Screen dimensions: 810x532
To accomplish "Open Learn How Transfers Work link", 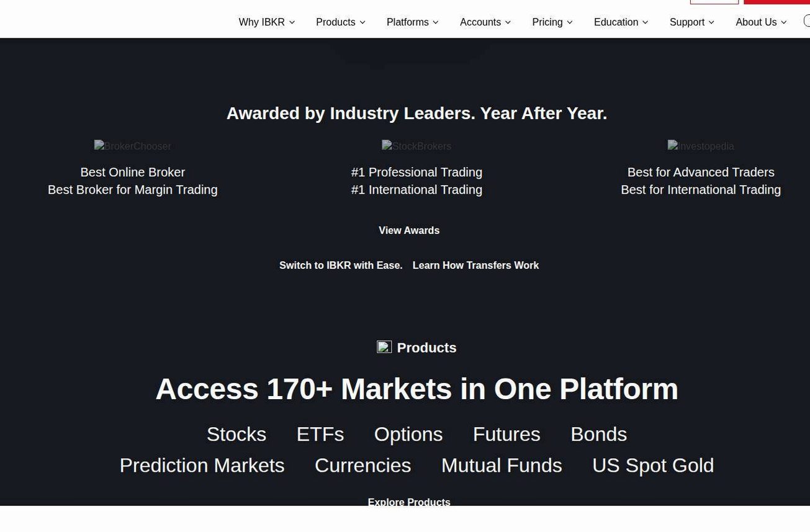I will [475, 265].
